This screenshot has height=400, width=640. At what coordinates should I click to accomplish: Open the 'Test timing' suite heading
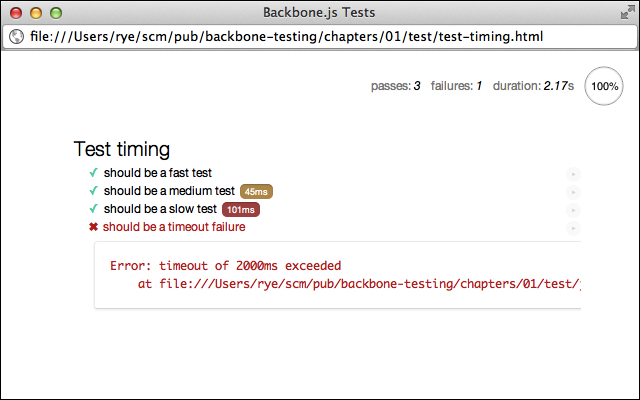122,149
